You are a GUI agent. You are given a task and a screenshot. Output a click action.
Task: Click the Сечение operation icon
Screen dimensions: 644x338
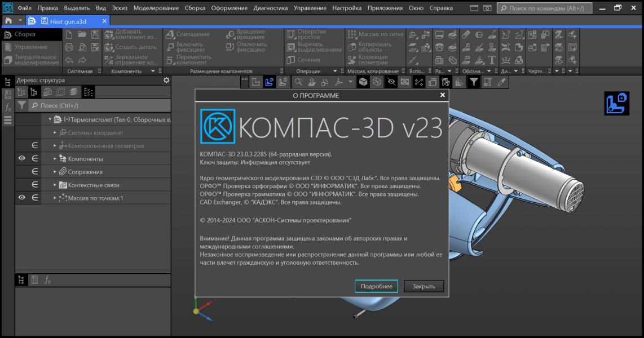[x=291, y=60]
